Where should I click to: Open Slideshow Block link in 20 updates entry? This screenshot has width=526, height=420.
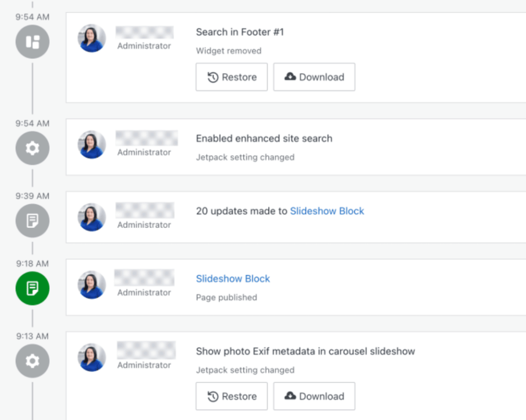pos(327,211)
